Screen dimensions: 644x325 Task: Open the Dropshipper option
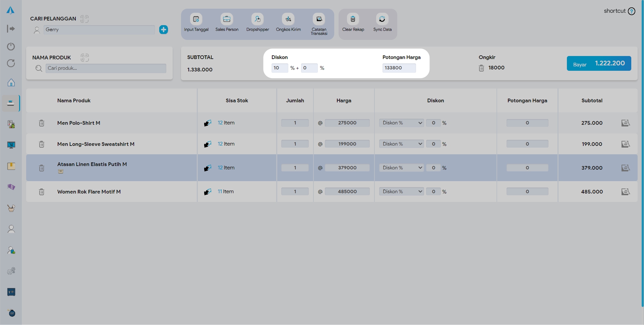257,19
